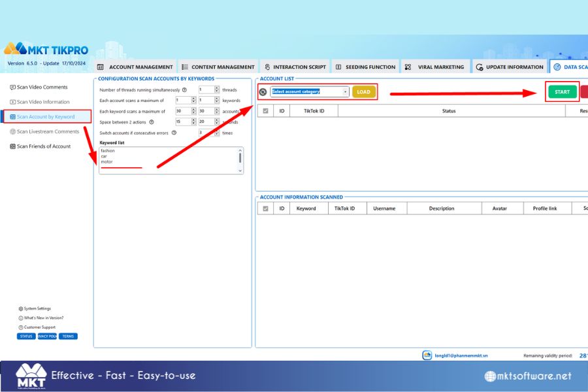588x392 pixels.
Task: Click the System Settings gear icon
Action: coord(21,309)
